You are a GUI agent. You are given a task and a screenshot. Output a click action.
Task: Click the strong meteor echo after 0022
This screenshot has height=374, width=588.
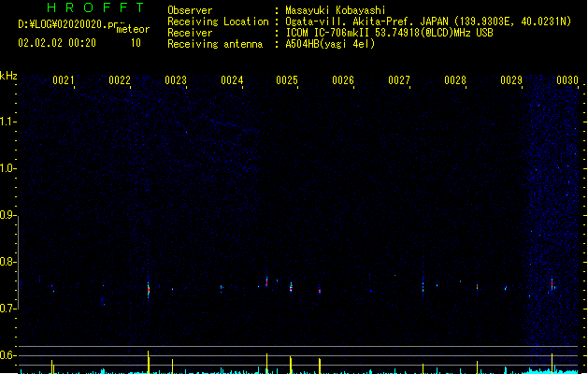[x=149, y=290]
